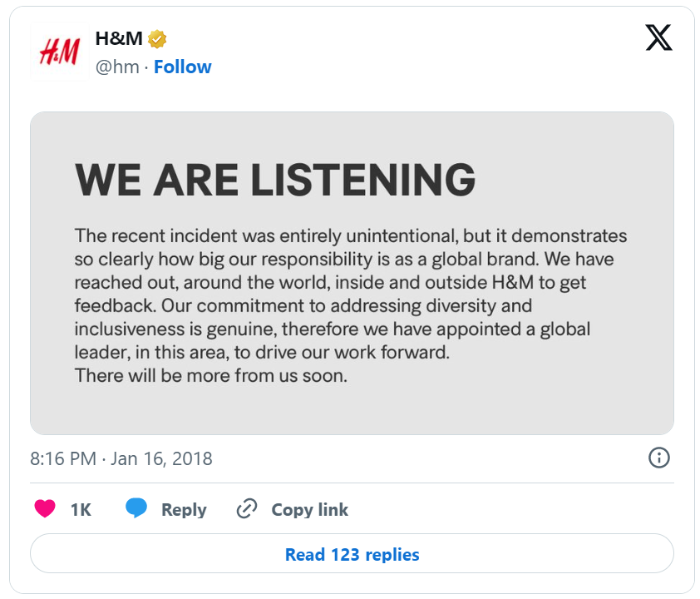The width and height of the screenshot is (700, 599).
Task: Click empty gray area below the statement text
Action: click(x=352, y=409)
